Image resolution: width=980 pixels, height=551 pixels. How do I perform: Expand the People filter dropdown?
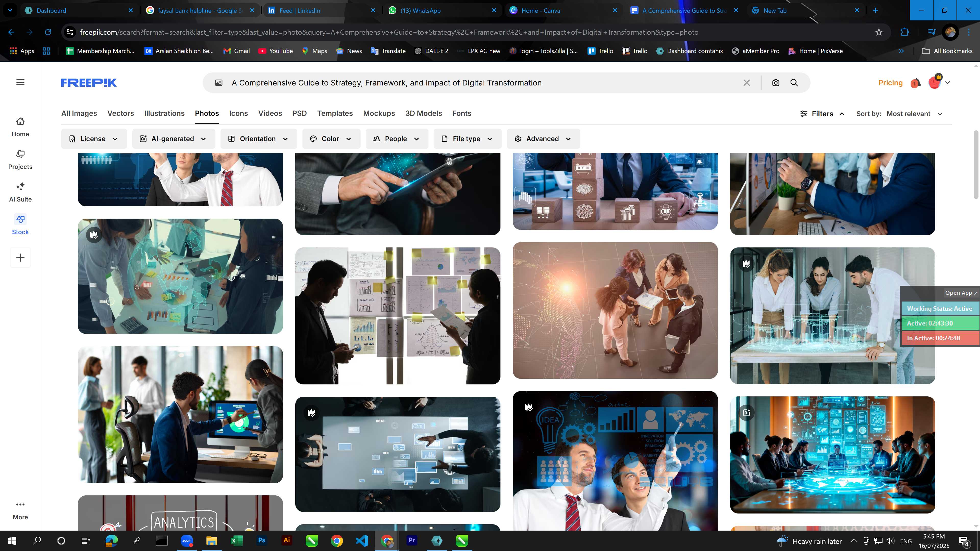coord(396,139)
